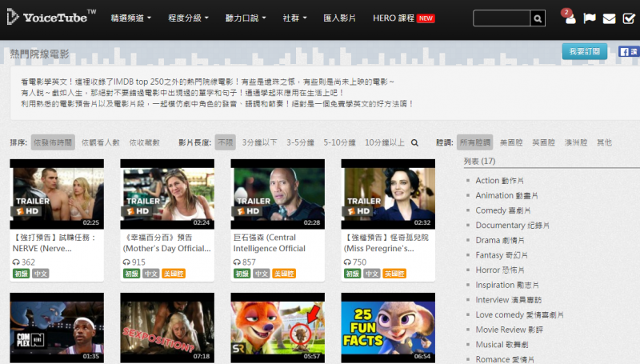Sort by 依收藏數
640x364 pixels.
[145, 142]
